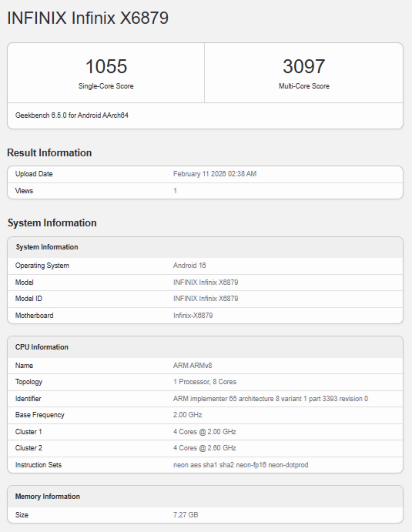
Task: Click the Result Information heading
Action: (x=49, y=153)
